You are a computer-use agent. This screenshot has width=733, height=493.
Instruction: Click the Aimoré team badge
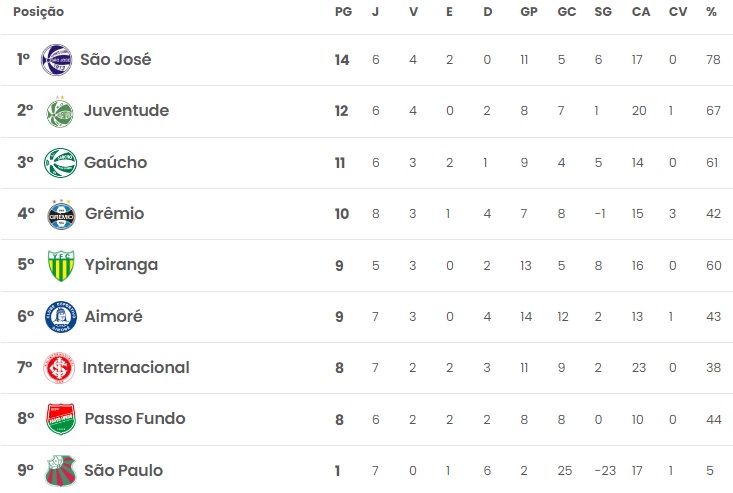tap(60, 317)
